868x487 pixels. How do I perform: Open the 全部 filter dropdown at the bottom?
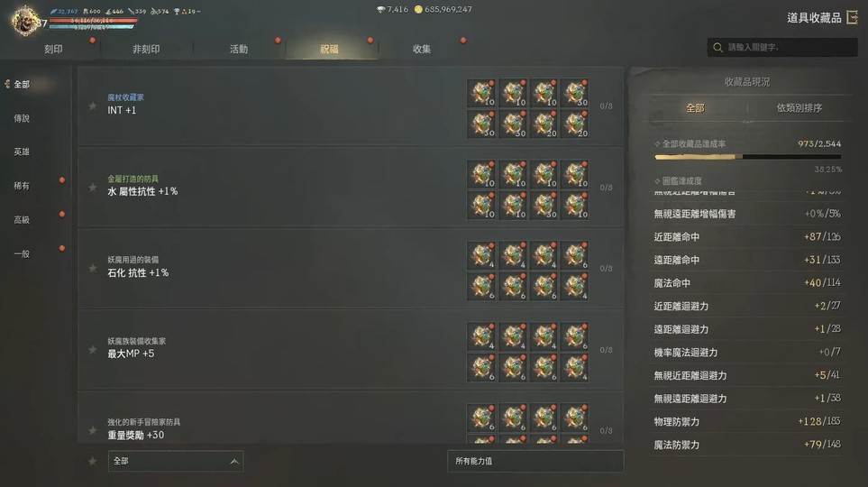(x=176, y=461)
